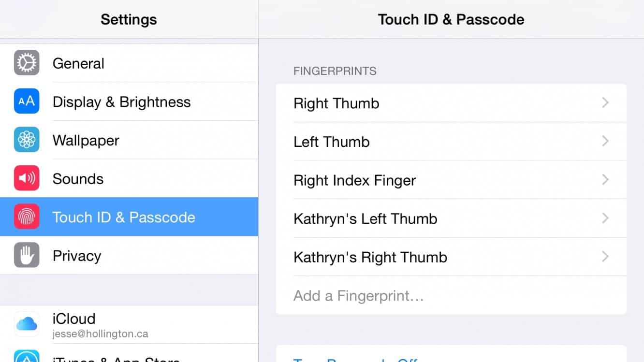644x362 pixels.
Task: Click the General settings gear icon
Action: [27, 63]
